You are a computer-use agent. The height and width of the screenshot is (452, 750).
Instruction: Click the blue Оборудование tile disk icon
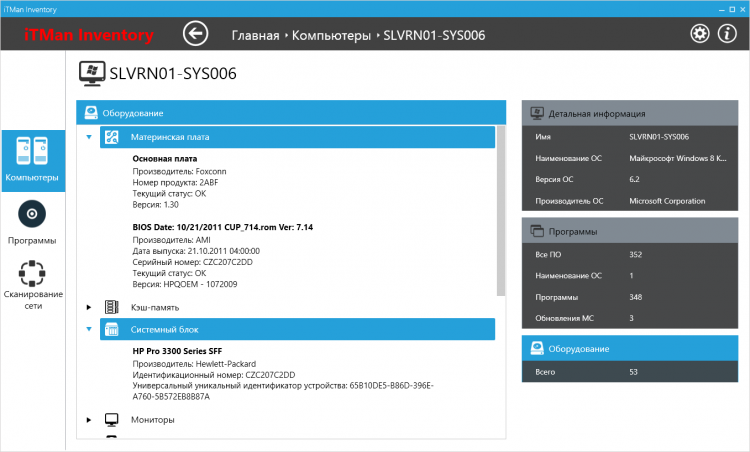(x=537, y=348)
